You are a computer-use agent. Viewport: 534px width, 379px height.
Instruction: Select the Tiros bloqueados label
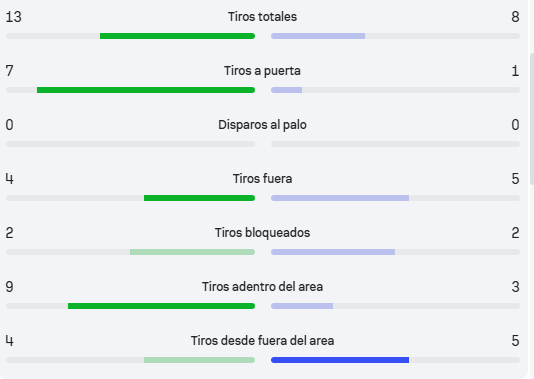pyautogui.click(x=262, y=233)
